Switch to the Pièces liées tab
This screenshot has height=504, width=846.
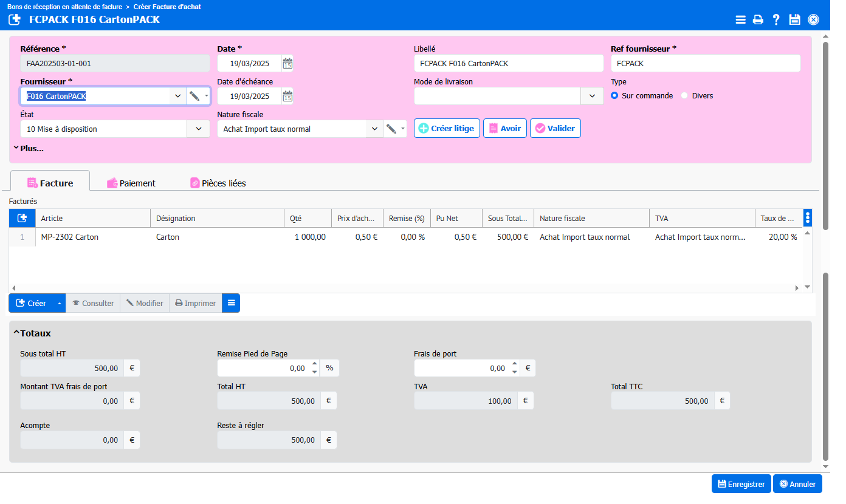coord(218,183)
